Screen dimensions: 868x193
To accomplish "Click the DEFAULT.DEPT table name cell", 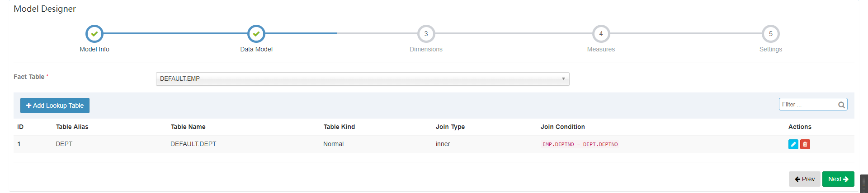I will click(x=193, y=144).
